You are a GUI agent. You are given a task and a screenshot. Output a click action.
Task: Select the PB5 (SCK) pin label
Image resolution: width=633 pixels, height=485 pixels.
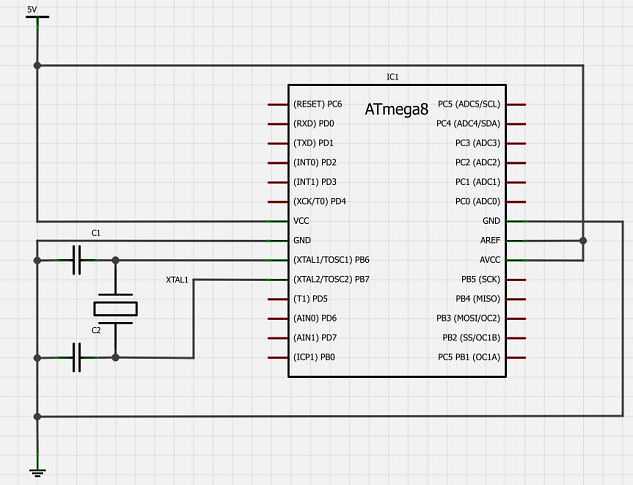coord(480,279)
